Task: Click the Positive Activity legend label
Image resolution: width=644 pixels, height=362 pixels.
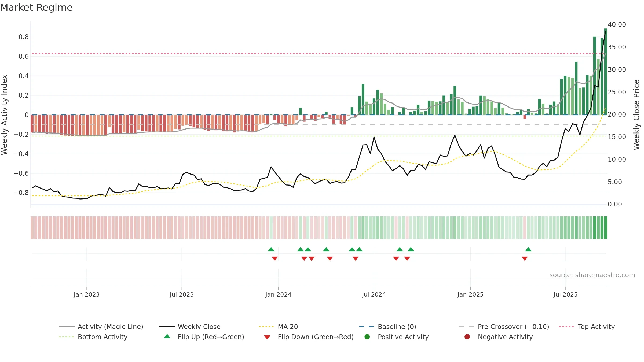Action: coord(403,337)
